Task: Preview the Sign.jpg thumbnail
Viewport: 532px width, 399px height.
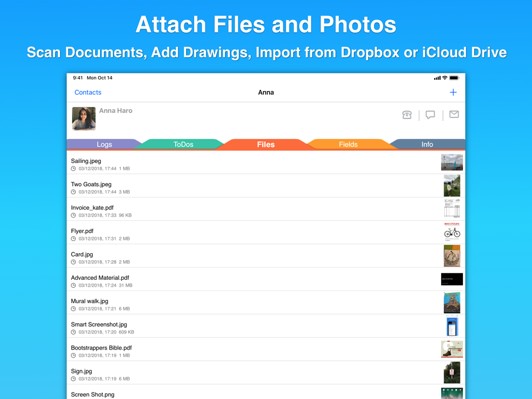Action: coord(452,372)
